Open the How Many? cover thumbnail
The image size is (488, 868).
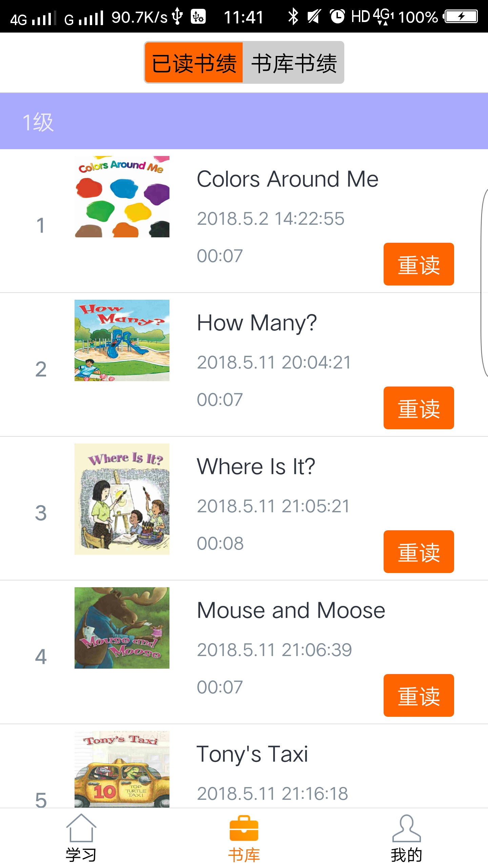coord(122,340)
